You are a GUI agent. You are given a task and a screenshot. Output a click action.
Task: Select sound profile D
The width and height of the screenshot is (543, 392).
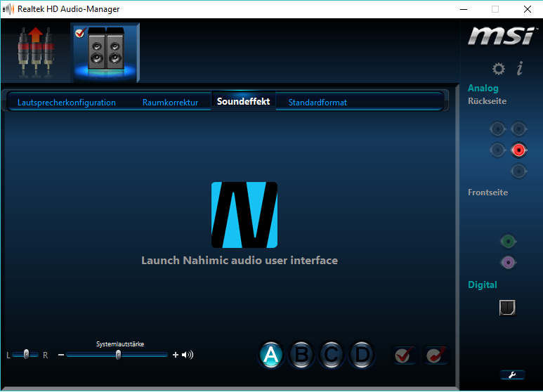(x=362, y=355)
